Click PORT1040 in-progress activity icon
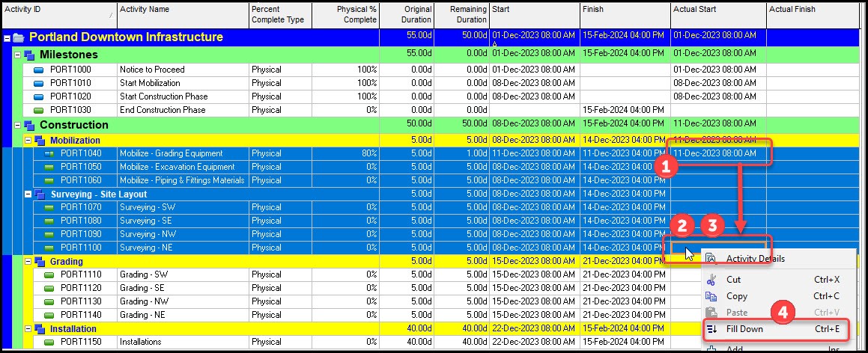 point(50,153)
